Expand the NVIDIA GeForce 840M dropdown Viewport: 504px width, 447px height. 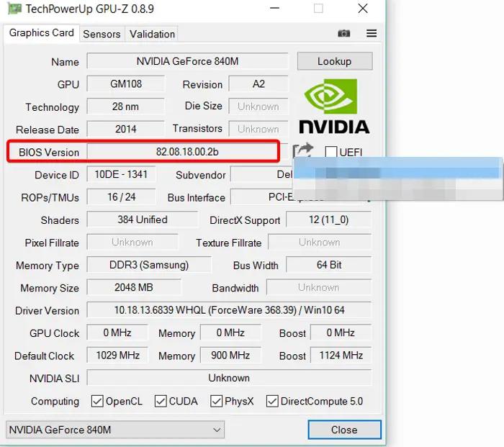[115, 430]
